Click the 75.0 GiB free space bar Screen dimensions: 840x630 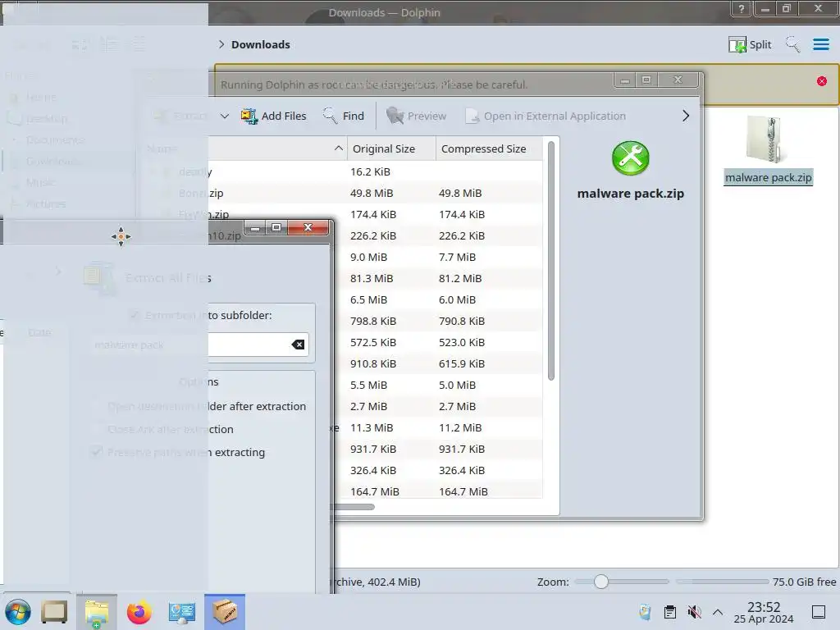pyautogui.click(x=722, y=582)
